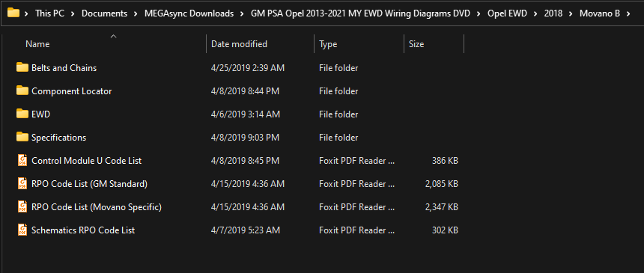Go to 2018 folder in breadcrumb
Viewport: 644px width, 273px height.
(553, 13)
